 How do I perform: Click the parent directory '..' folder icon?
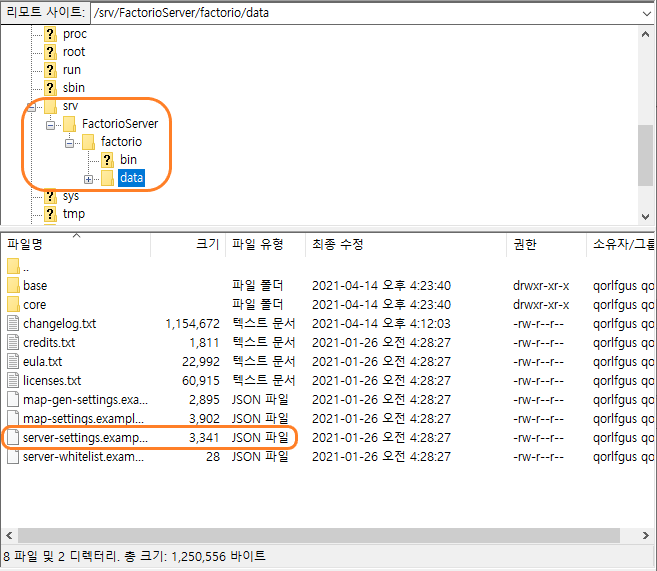tap(13, 266)
